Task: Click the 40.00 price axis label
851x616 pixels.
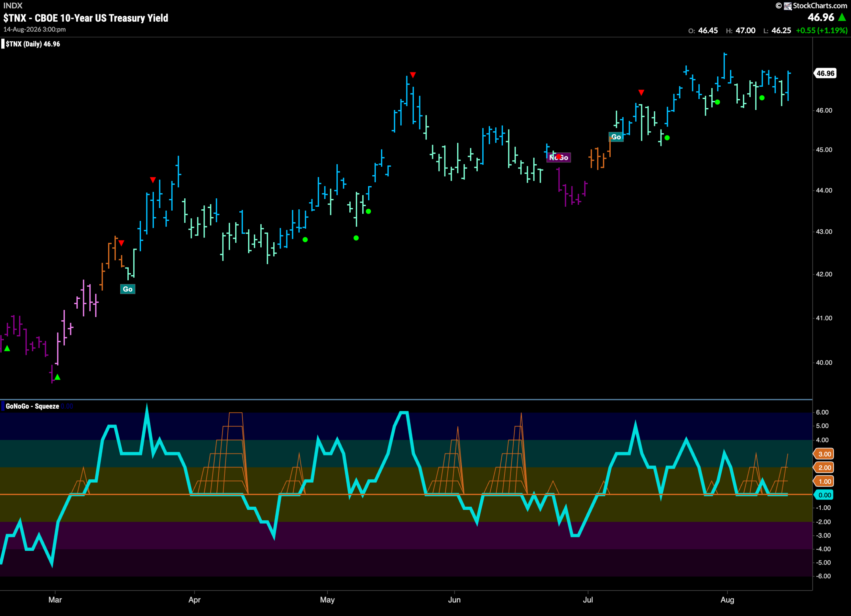Action: tap(824, 362)
